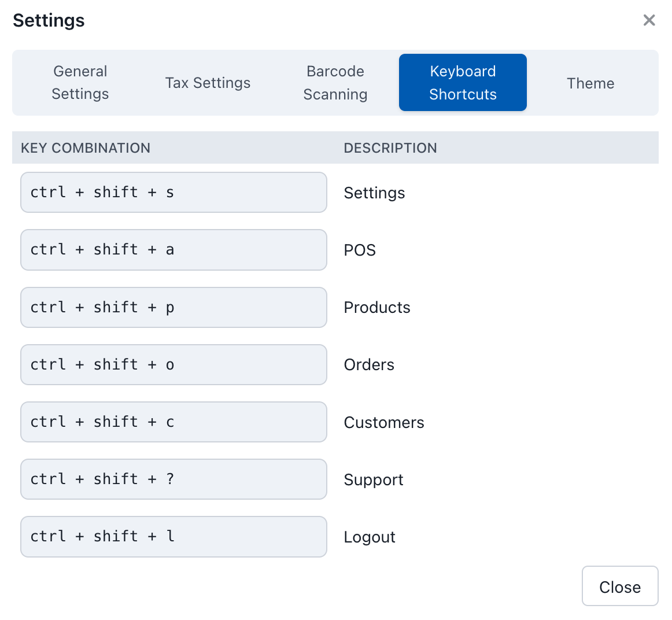The image size is (672, 620).
Task: Click the ctrl + shift + o shortcut field
Action: (x=173, y=364)
